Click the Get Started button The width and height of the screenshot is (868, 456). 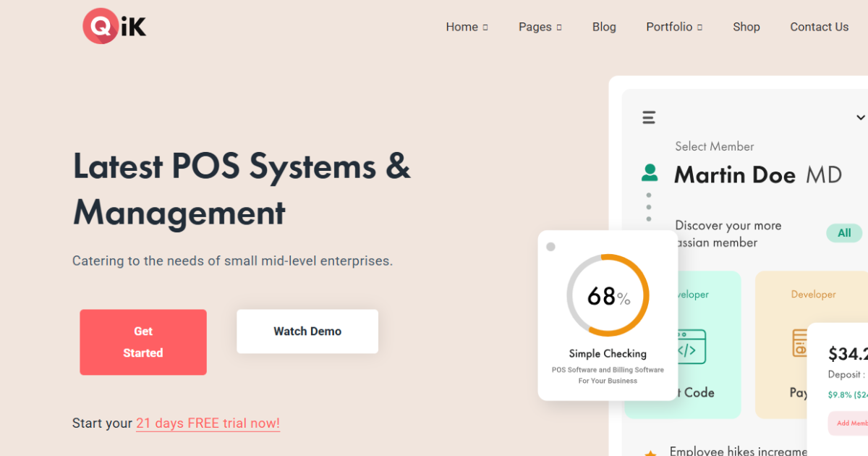point(143,342)
